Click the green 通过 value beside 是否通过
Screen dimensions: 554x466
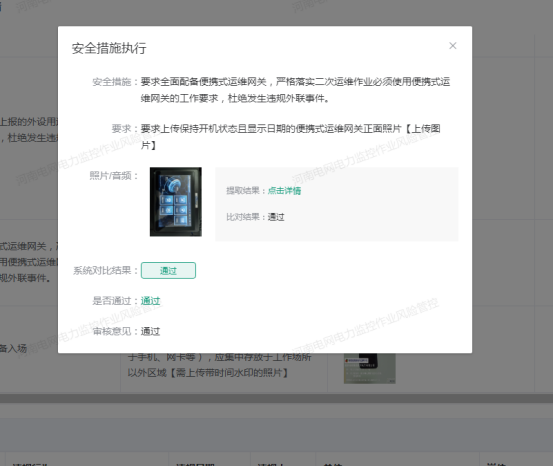(151, 301)
